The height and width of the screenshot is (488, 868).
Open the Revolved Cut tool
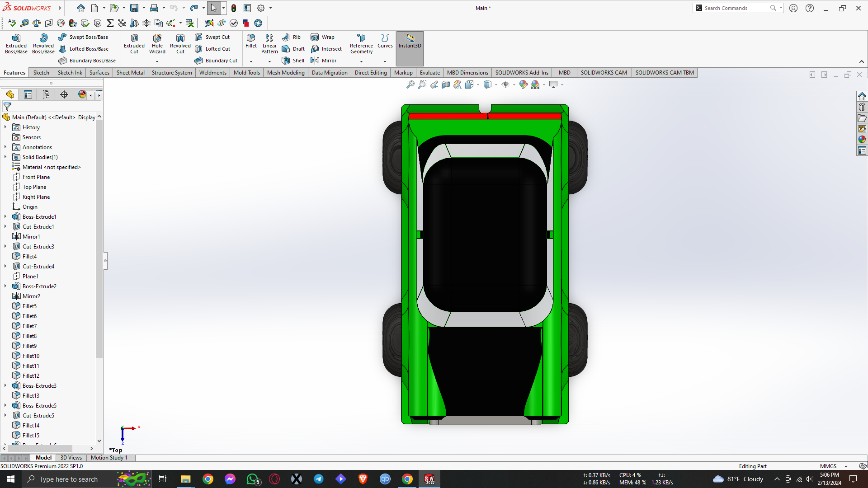pyautogui.click(x=180, y=43)
